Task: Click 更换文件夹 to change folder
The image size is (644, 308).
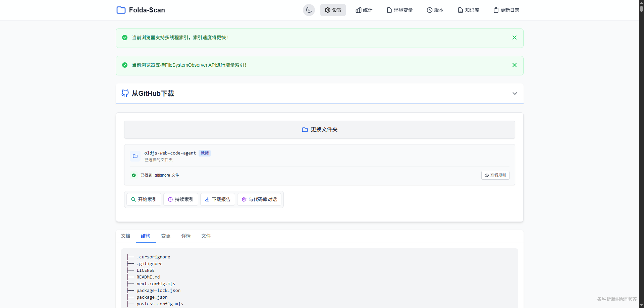Action: coord(319,129)
